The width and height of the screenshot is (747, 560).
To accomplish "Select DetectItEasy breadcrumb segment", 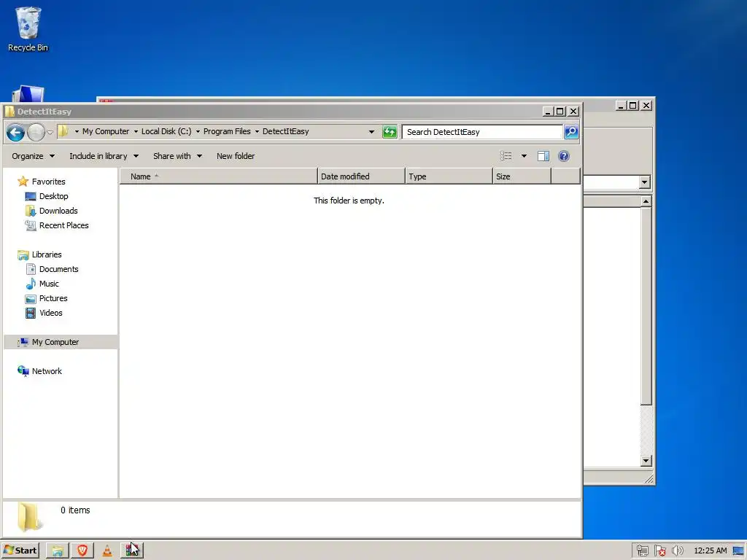I will click(x=285, y=131).
